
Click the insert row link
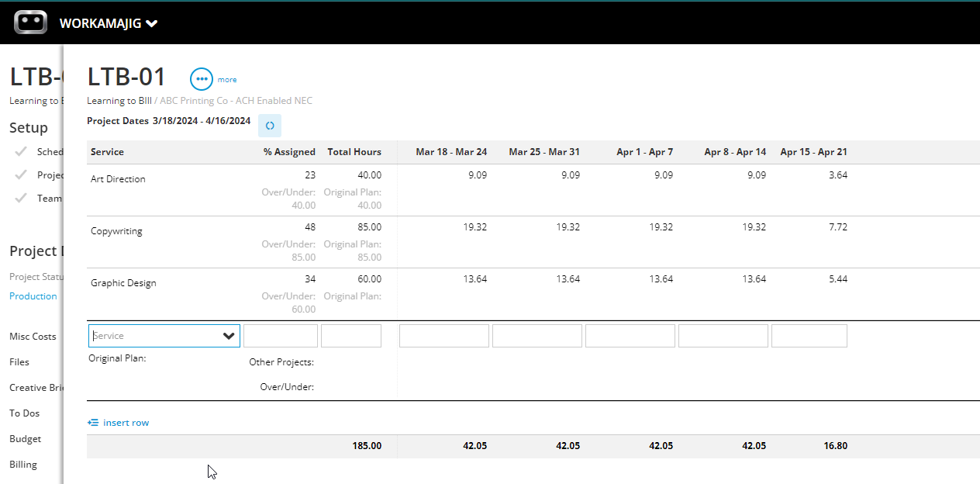pos(126,423)
